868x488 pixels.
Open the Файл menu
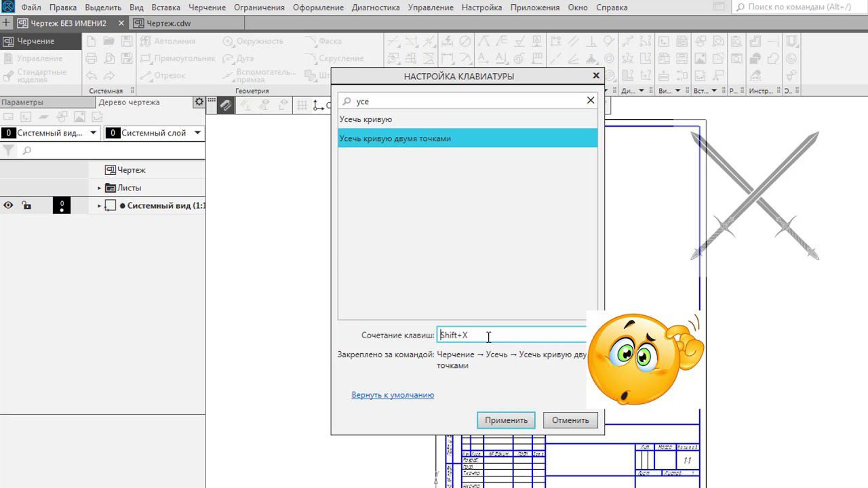31,7
